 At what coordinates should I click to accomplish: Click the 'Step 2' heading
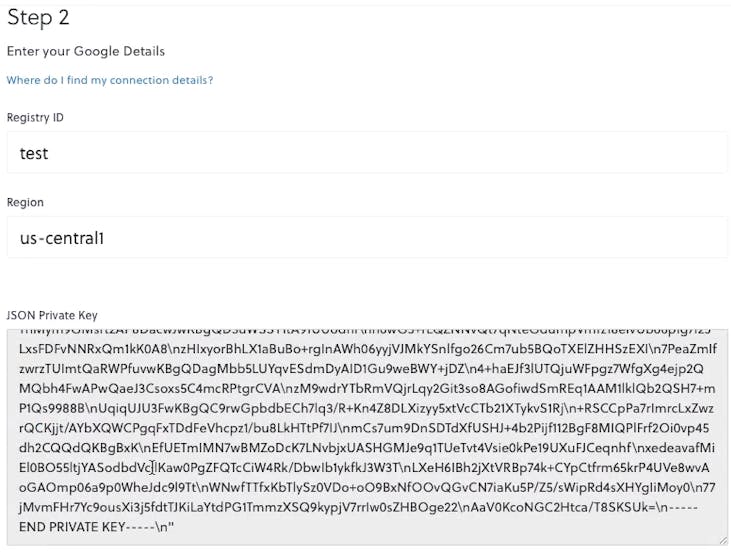pos(38,18)
